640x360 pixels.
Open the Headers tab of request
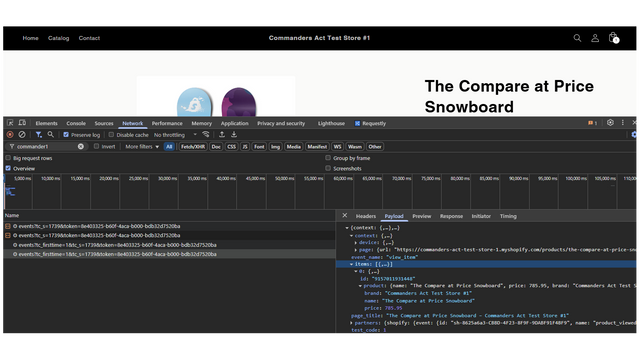click(x=366, y=216)
